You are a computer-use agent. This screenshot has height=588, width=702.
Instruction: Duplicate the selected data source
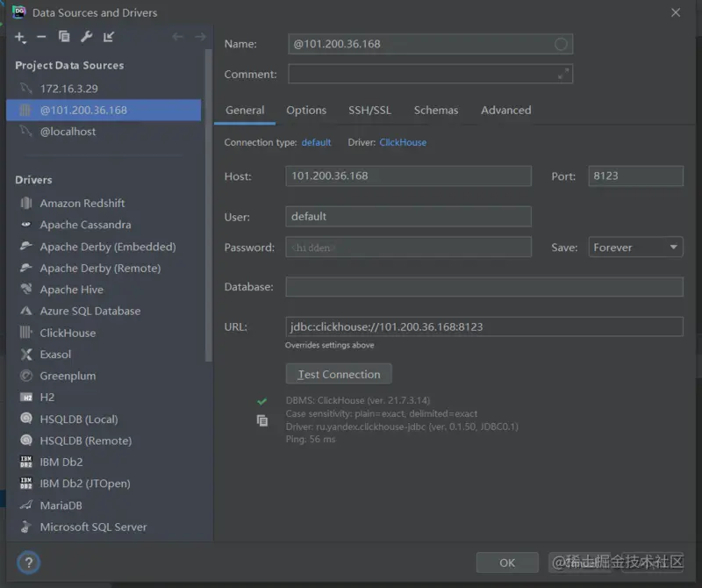pos(64,36)
